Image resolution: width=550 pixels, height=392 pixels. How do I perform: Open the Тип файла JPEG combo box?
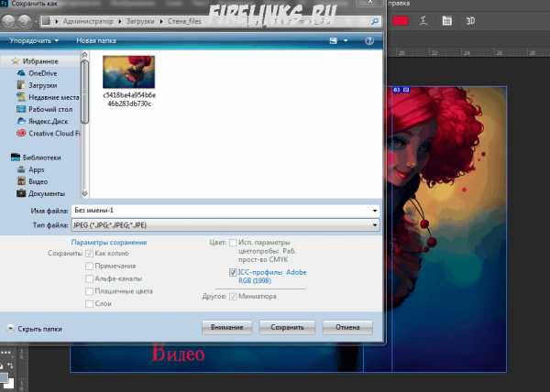[225, 225]
